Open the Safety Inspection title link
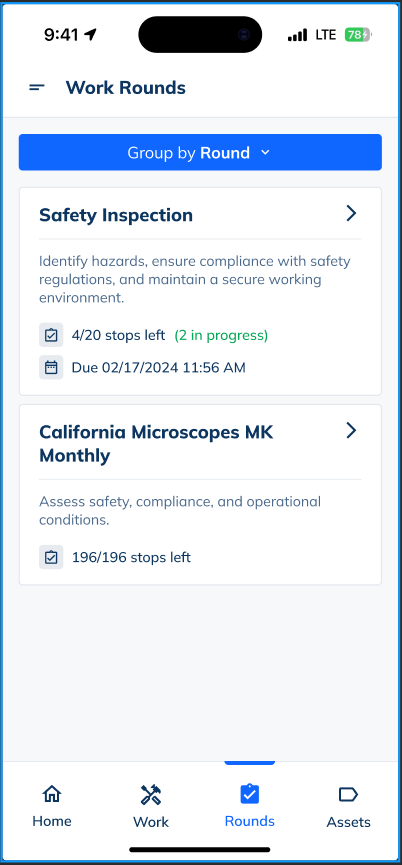 [x=116, y=215]
